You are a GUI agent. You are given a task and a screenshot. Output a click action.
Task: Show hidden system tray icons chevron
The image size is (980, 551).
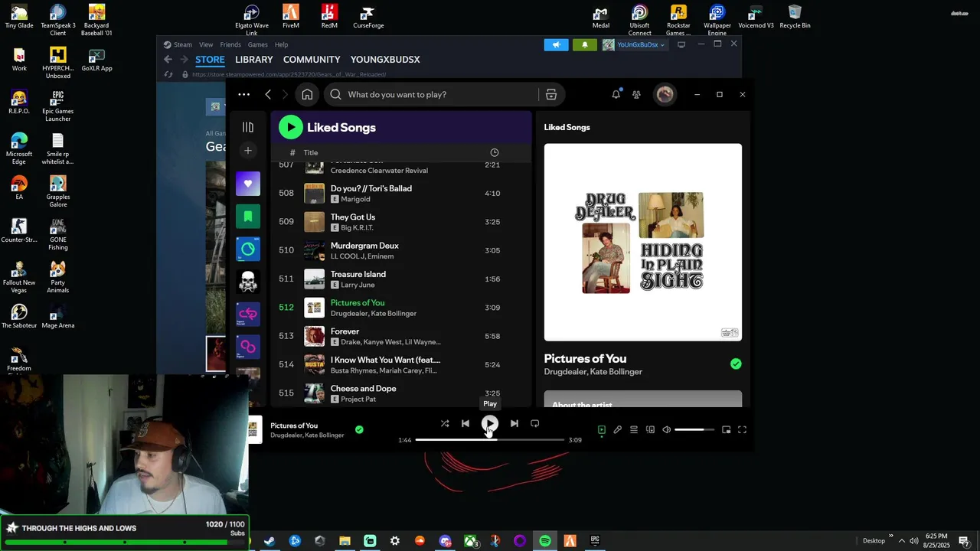pyautogui.click(x=901, y=540)
